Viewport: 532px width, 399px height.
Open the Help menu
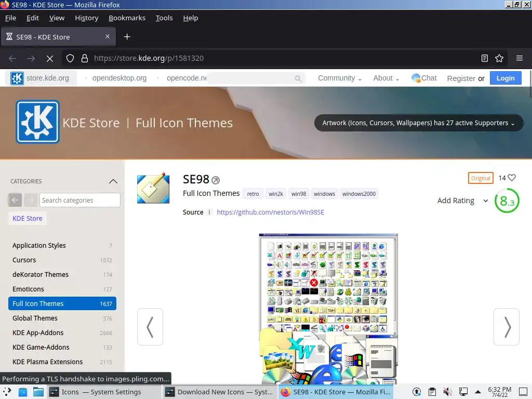(190, 18)
